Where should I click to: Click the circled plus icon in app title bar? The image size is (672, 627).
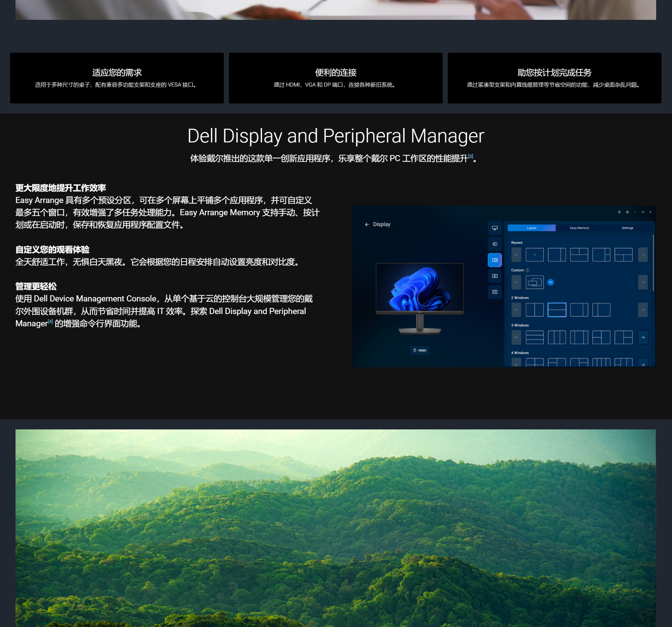(619, 212)
